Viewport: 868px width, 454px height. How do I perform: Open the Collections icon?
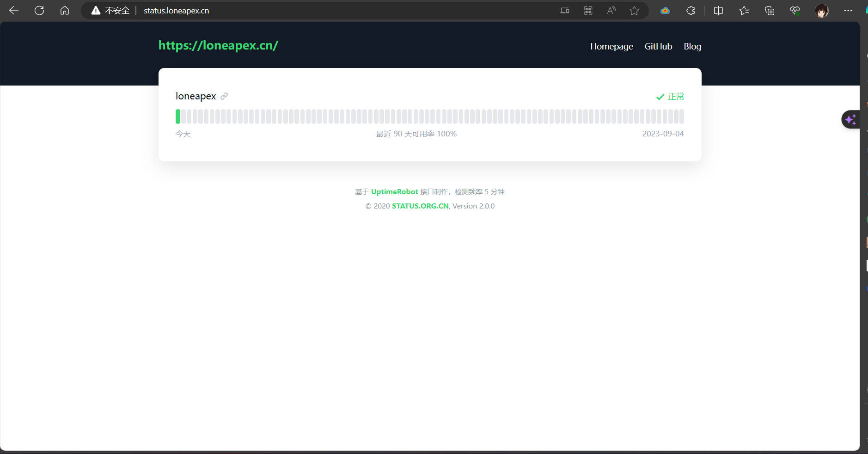coord(770,11)
